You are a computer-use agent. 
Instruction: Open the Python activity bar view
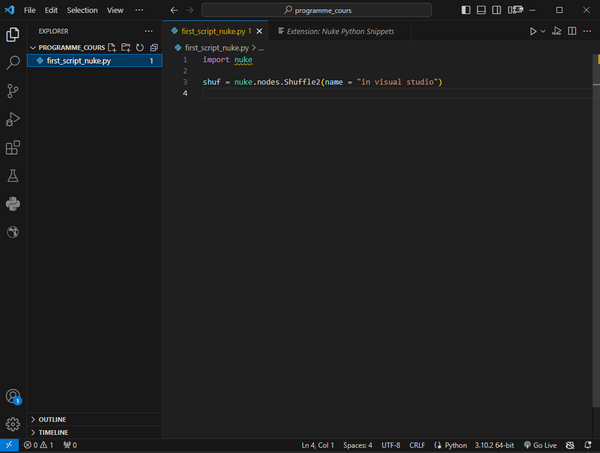(x=13, y=204)
